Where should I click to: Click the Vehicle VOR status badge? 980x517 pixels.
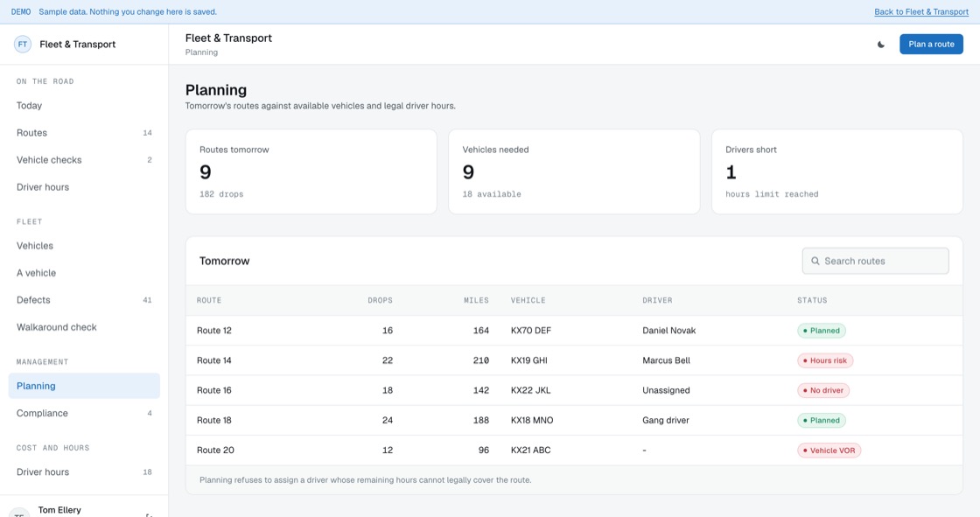[829, 451]
